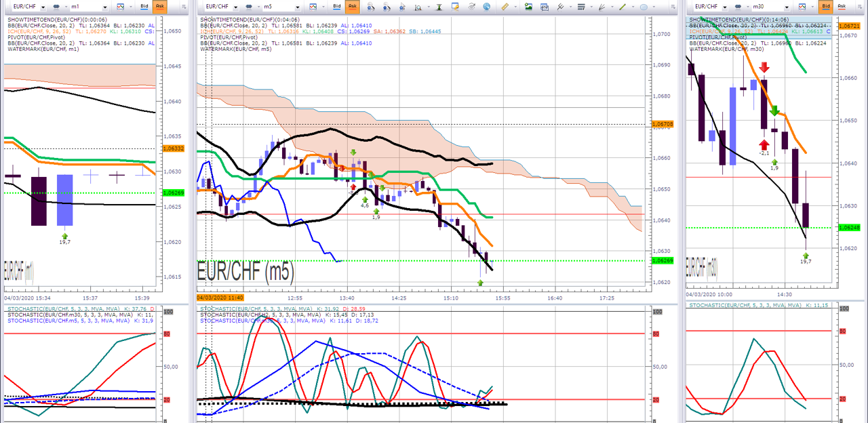Viewport: 868px width, 423px height.
Task: Select the ellipse shape tool
Action: (644, 6)
